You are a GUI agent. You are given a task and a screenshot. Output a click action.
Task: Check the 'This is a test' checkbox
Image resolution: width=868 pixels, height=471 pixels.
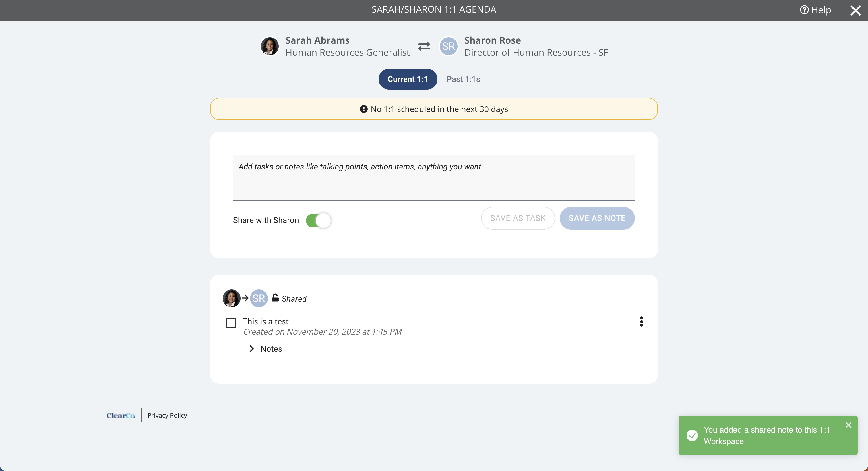click(230, 323)
